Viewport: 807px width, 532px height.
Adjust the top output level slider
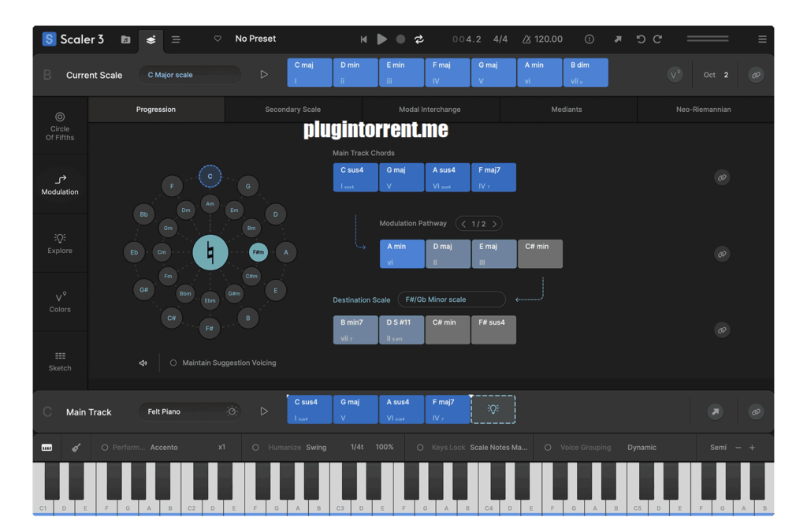pos(708,39)
